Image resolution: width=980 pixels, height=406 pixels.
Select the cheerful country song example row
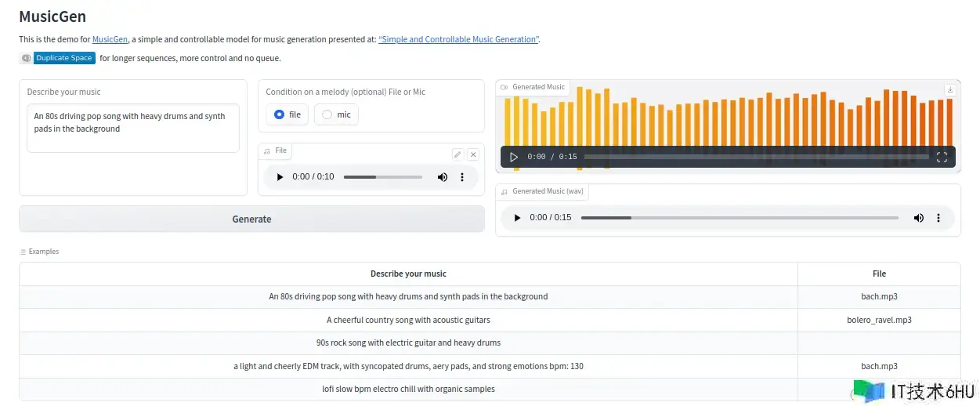[x=408, y=320]
